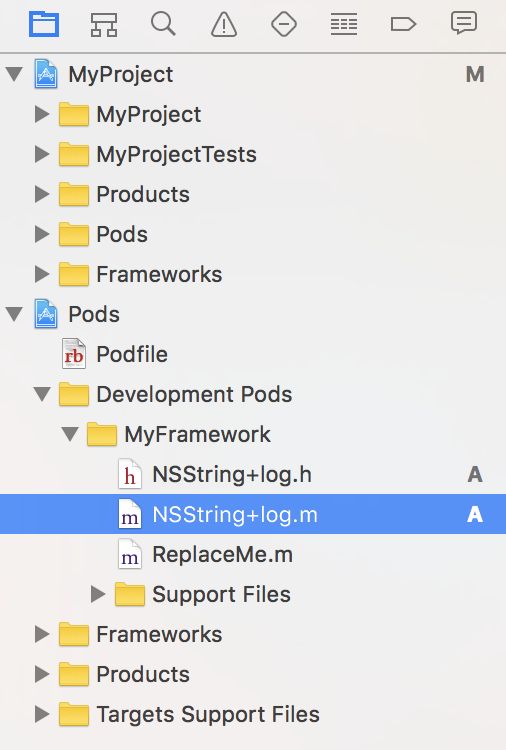
Task: Click the NSString+log.m selected row
Action: 253,514
